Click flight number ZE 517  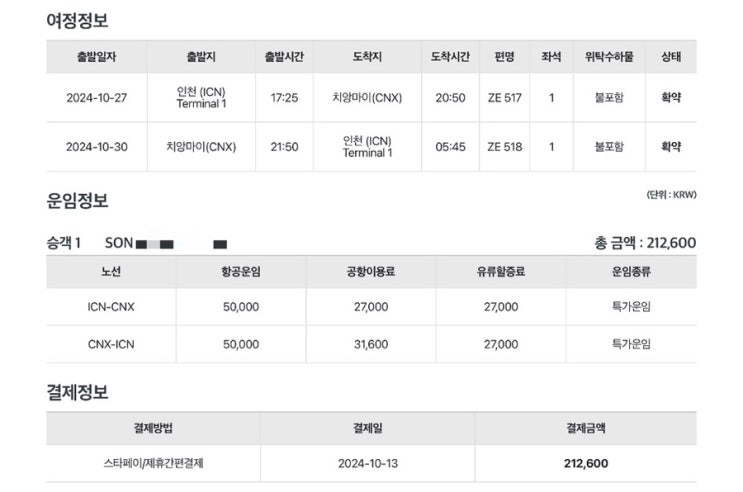(x=503, y=98)
